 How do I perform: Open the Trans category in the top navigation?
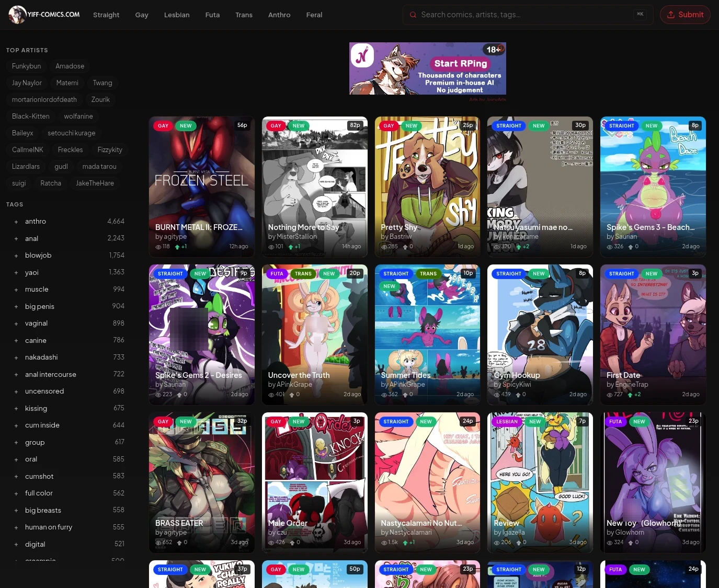[244, 15]
